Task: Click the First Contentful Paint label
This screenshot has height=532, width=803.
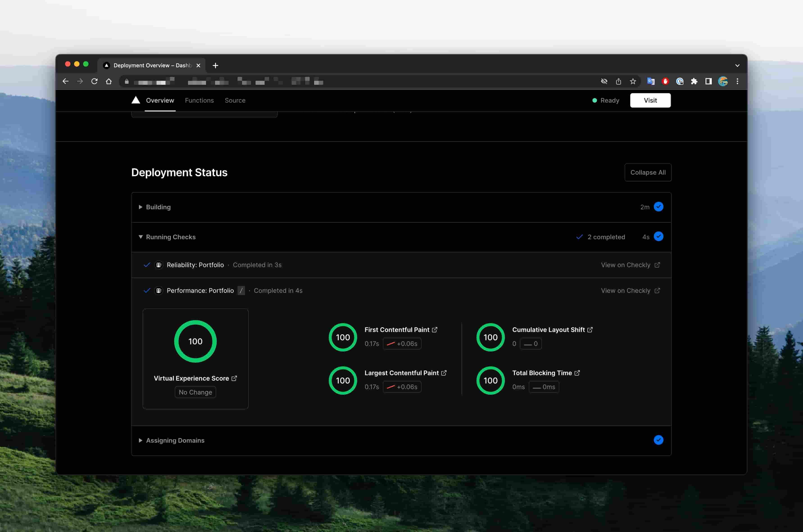Action: click(397, 330)
